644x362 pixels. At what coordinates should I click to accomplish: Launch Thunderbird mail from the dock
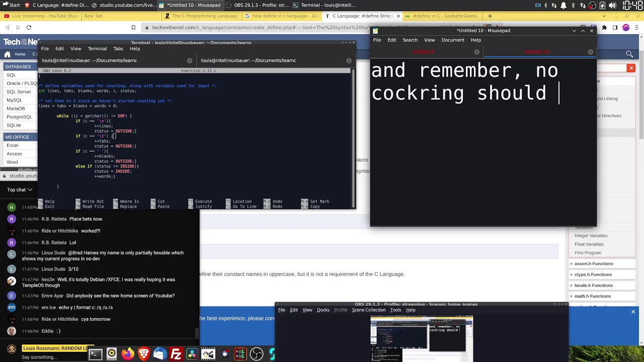[159, 354]
